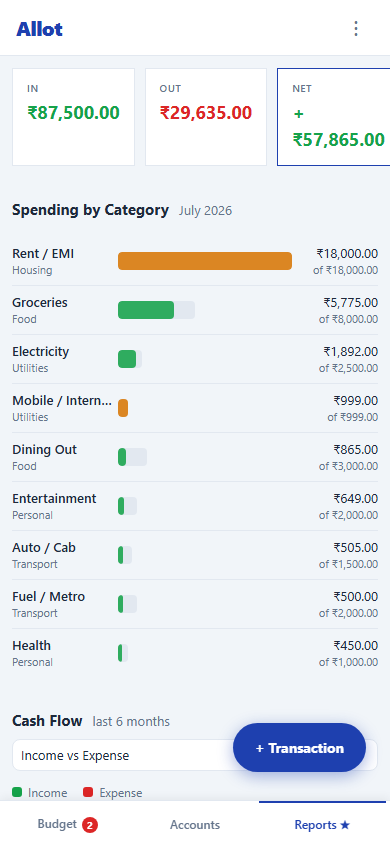Open the Income vs Expense dropdown
This screenshot has height=844, width=390.
pos(195,755)
